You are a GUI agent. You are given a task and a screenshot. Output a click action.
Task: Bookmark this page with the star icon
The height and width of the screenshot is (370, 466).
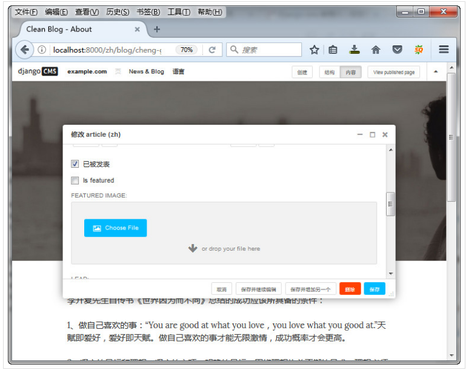[x=314, y=50]
